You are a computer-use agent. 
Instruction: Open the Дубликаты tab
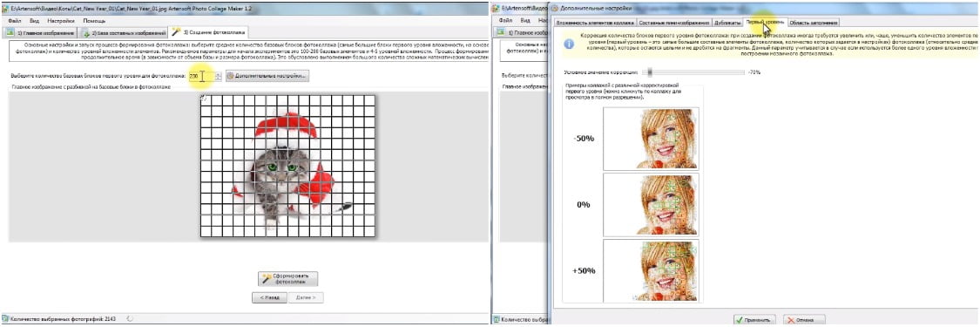click(x=725, y=23)
